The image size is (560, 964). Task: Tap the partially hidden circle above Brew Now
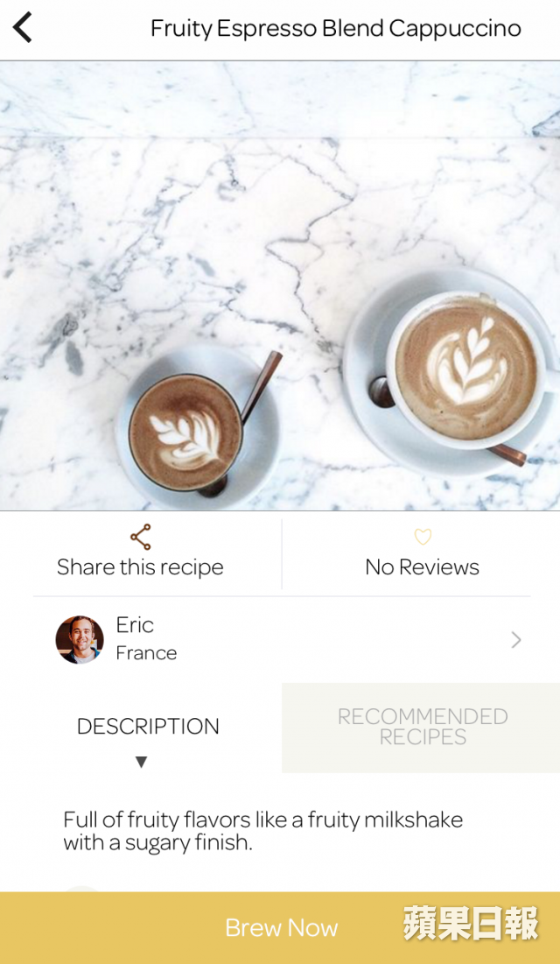click(x=81, y=889)
